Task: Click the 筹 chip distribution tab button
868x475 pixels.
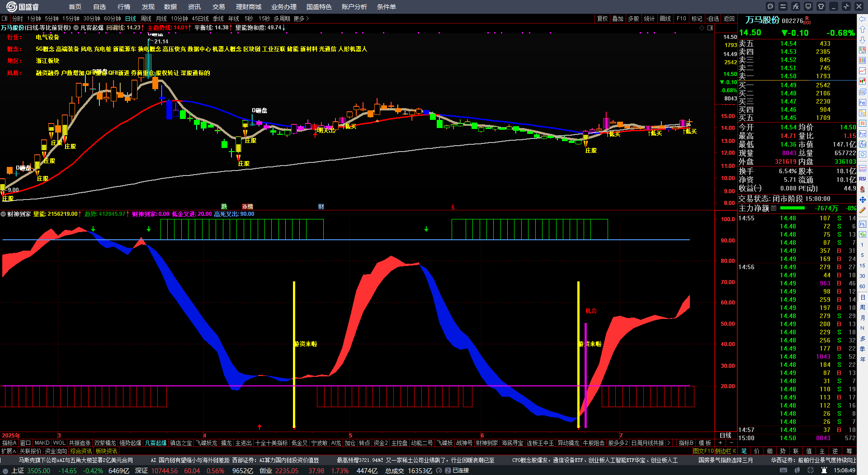Action: click(x=849, y=451)
